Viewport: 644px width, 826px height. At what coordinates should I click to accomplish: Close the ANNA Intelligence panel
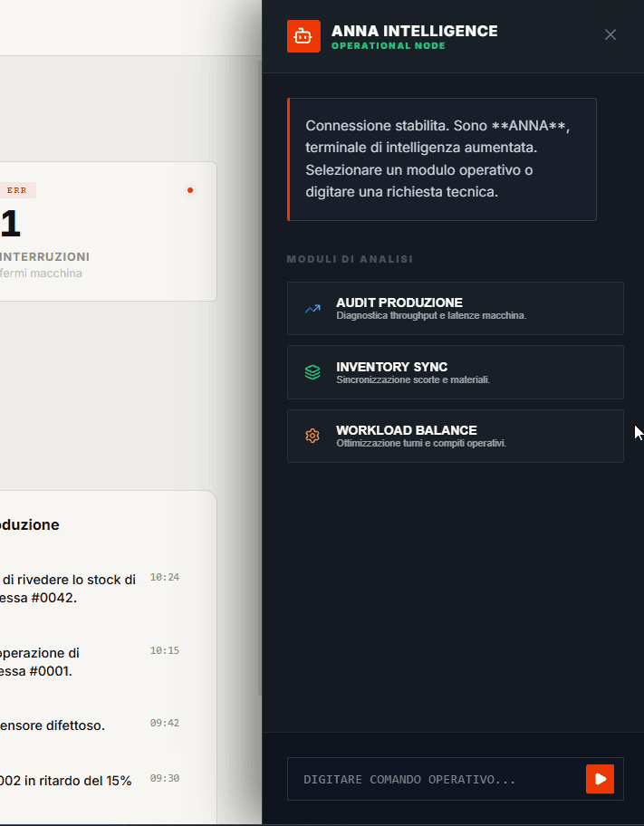tap(610, 34)
